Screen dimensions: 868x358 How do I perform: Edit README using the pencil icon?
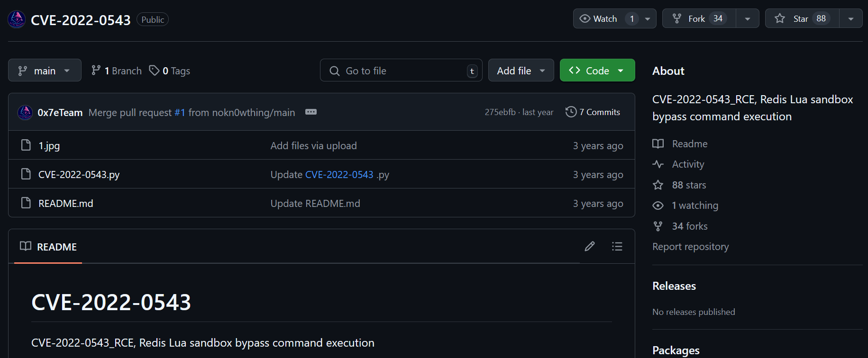click(x=590, y=246)
